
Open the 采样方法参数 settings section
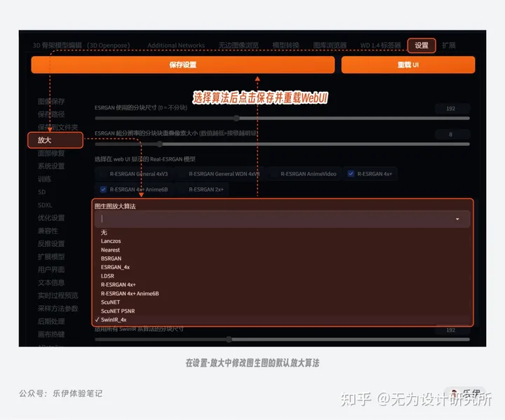pos(58,309)
